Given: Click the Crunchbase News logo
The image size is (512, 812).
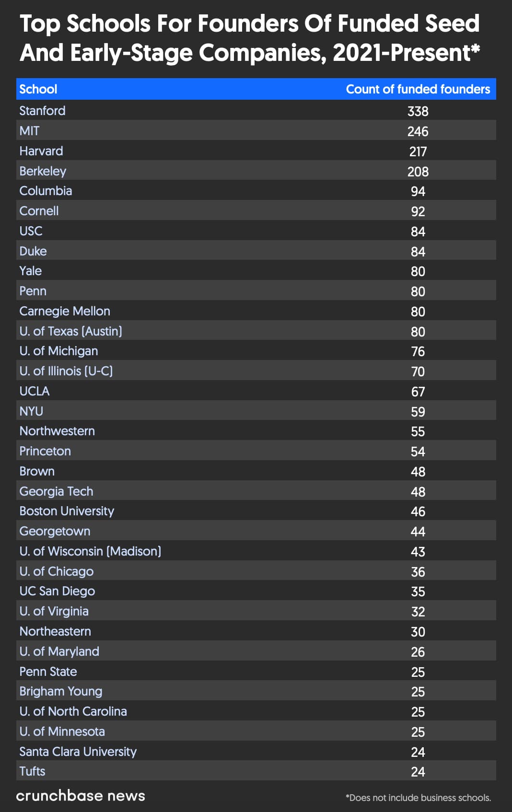Looking at the screenshot, I should (81, 796).
